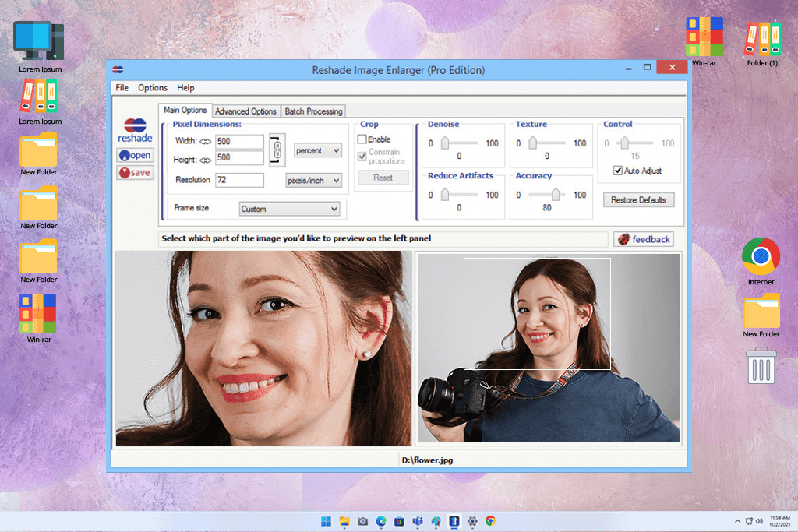798x532 pixels.
Task: Click the Control value 15
Action: point(634,156)
